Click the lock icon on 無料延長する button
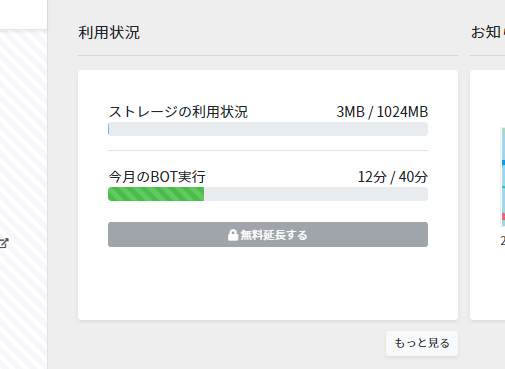505x369 pixels. (x=233, y=235)
